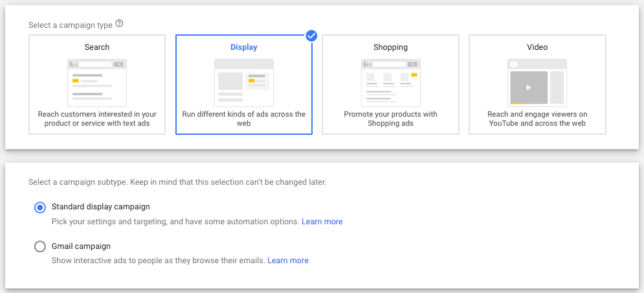Click the blue checkmark badge on Display
The height and width of the screenshot is (293, 644).
311,36
